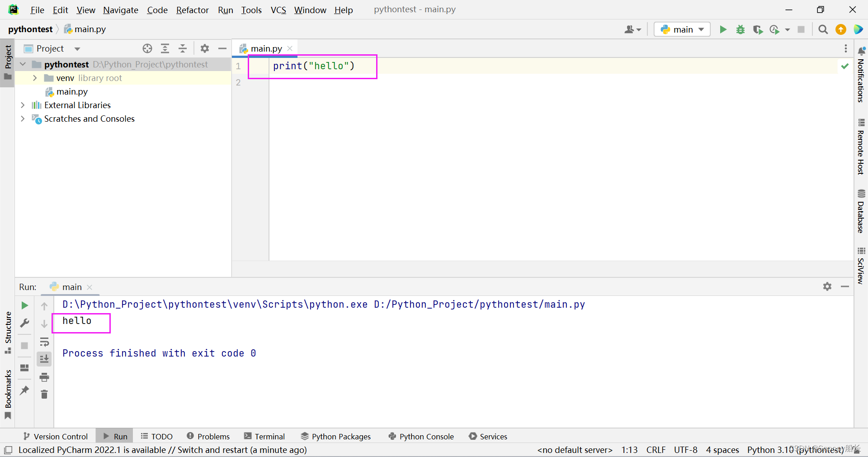Clear console with trash icon
The height and width of the screenshot is (457, 868).
pyautogui.click(x=44, y=395)
